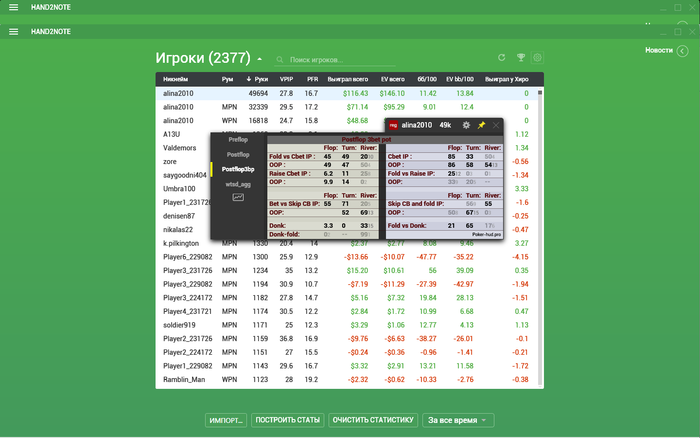
Task: Select player Valdemors
Action: coord(179,148)
